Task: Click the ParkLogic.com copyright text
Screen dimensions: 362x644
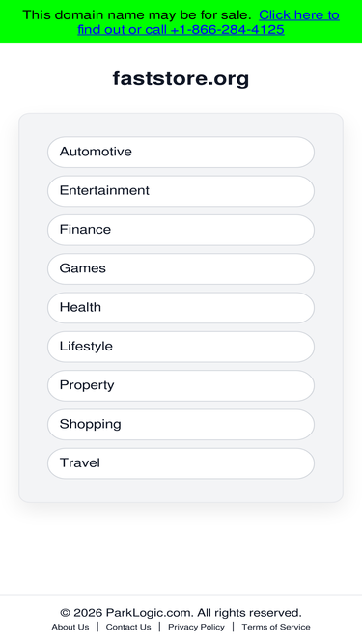Action: [181, 613]
